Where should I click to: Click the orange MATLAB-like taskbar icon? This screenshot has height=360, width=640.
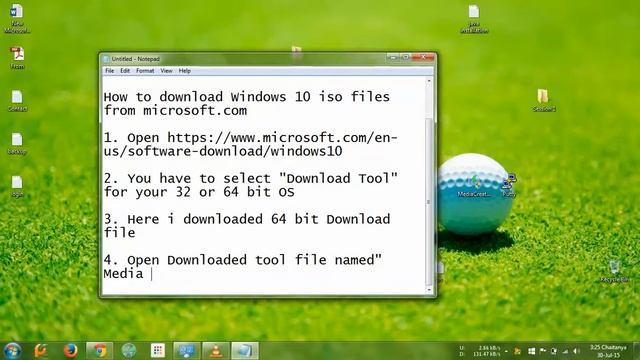pyautogui.click(x=41, y=351)
